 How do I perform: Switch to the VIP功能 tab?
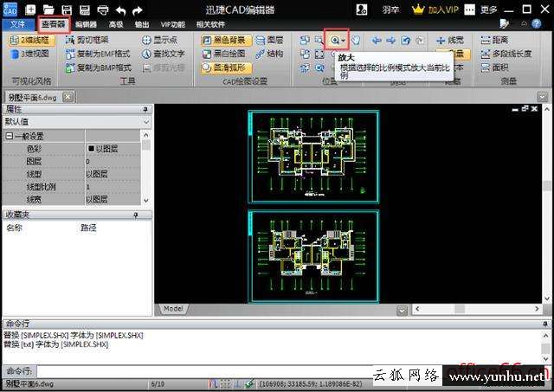point(173,24)
